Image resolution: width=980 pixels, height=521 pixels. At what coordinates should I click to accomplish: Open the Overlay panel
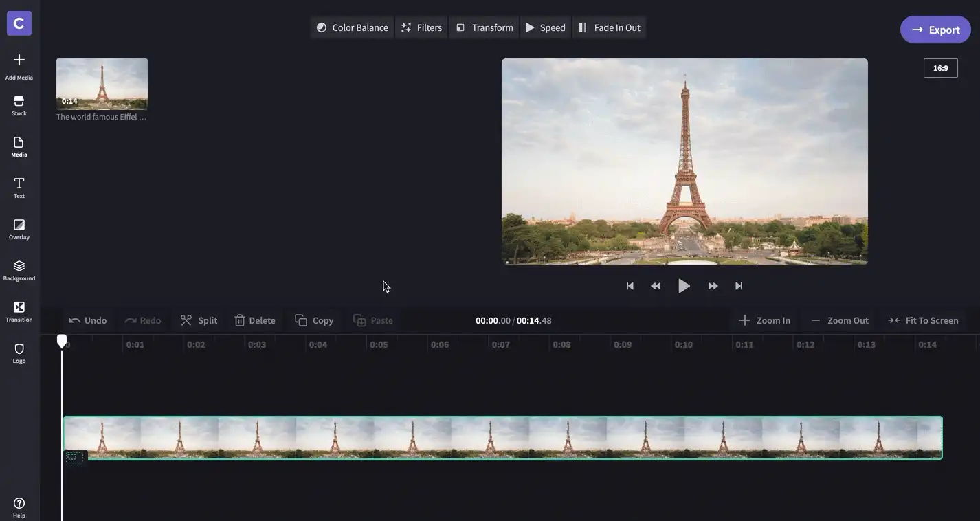point(19,229)
